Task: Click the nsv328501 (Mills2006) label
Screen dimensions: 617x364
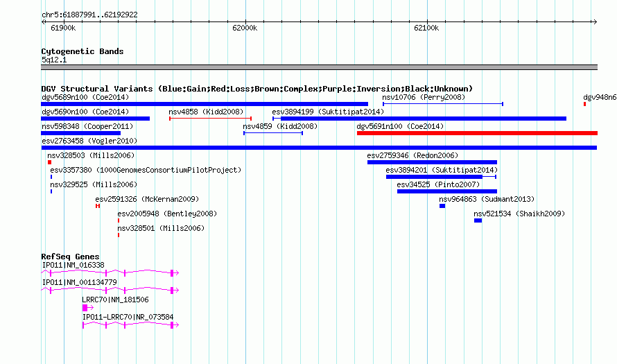Action: click(x=161, y=228)
